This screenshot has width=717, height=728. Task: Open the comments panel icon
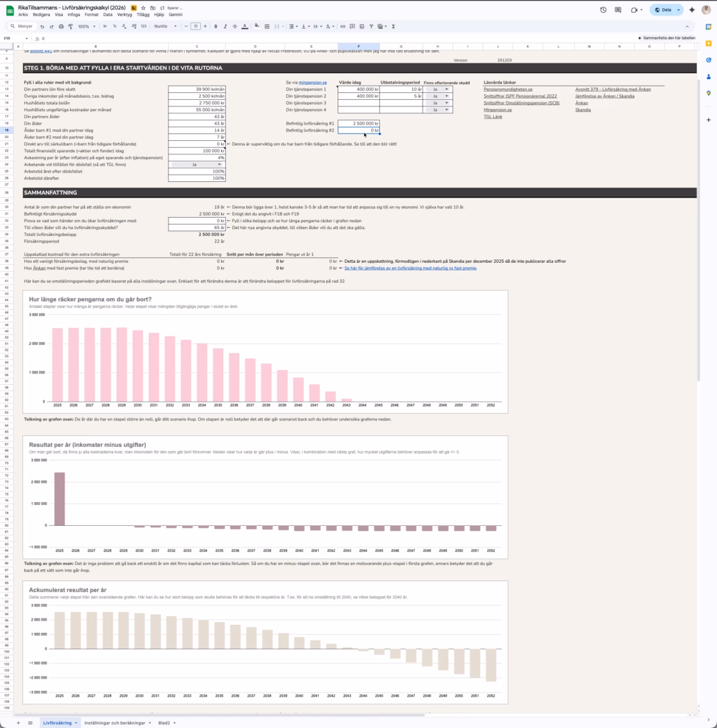click(618, 10)
